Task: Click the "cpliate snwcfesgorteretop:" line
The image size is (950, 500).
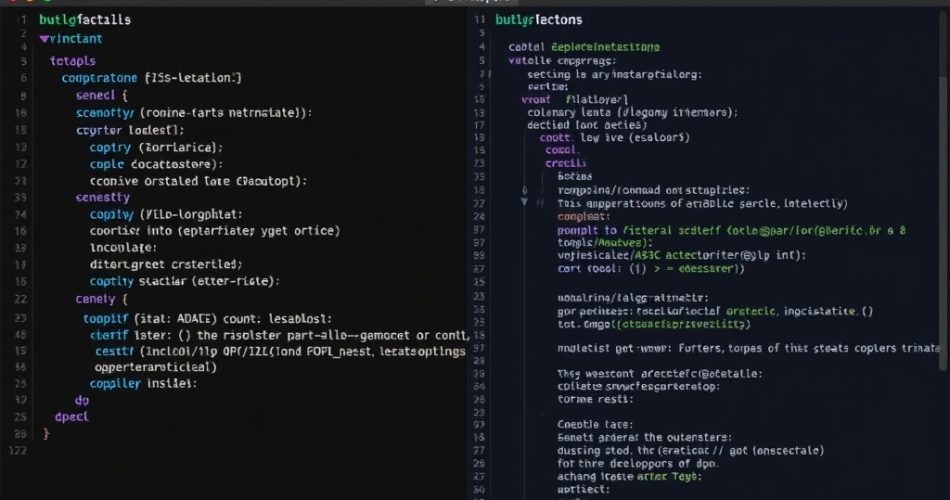Action: 639,387
